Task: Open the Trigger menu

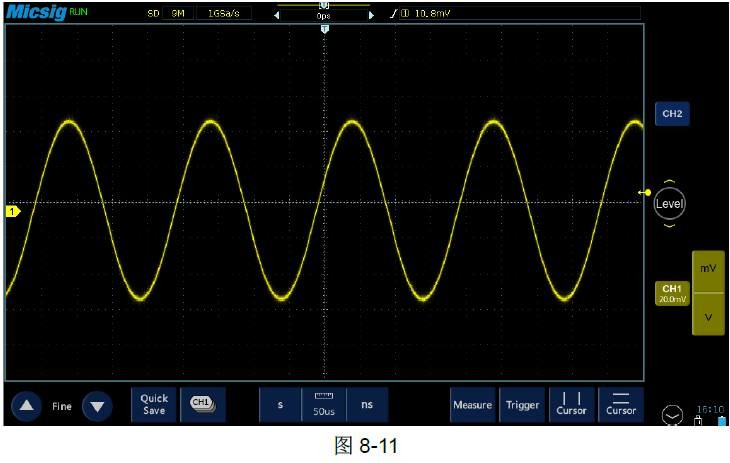Action: click(x=522, y=405)
